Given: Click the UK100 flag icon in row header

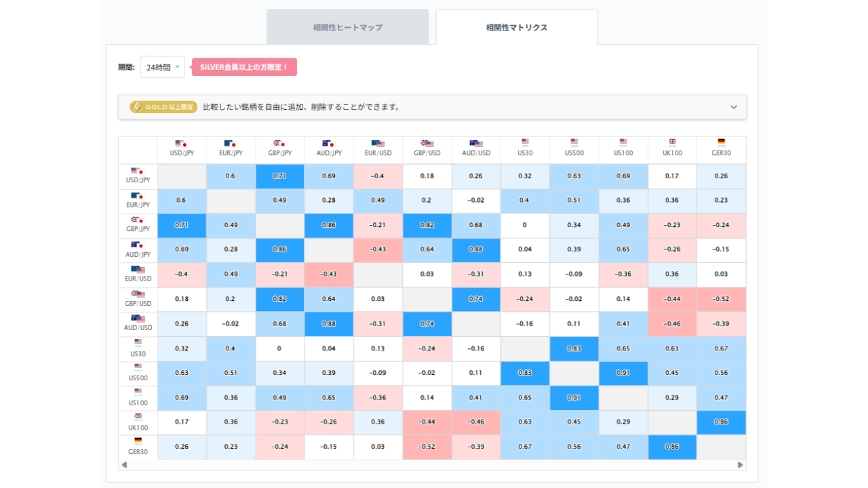Looking at the screenshot, I should point(138,417).
